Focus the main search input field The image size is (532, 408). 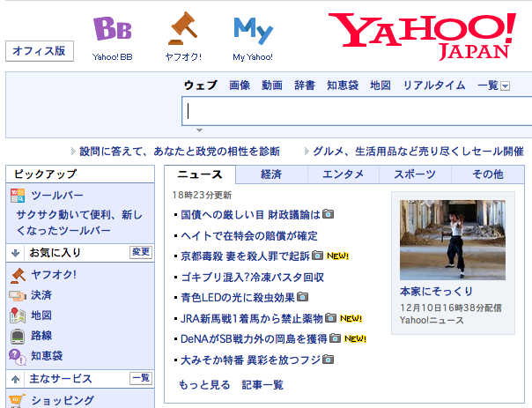point(357,111)
